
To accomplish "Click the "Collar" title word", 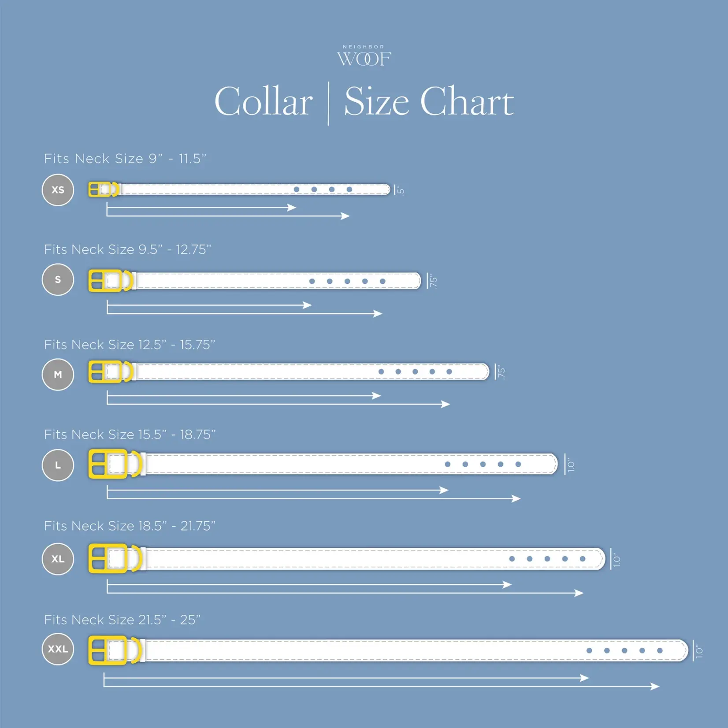I will pos(264,102).
